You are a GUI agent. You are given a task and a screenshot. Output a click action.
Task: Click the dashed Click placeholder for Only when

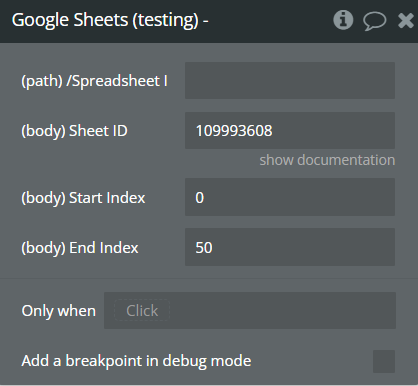142,311
